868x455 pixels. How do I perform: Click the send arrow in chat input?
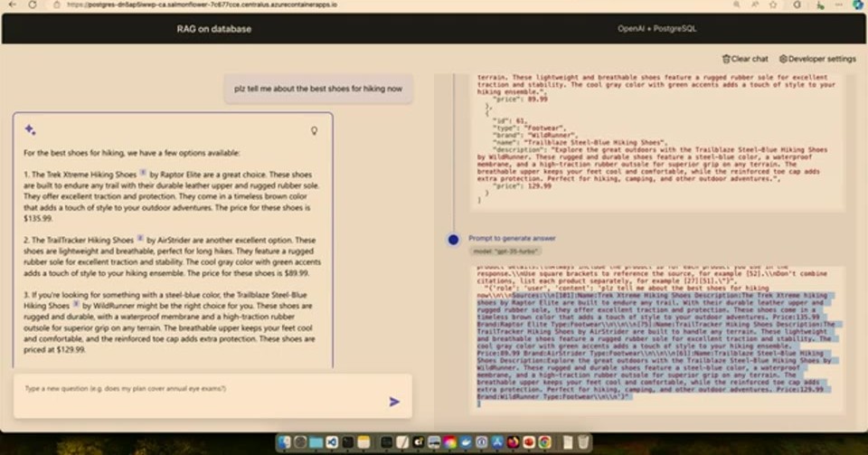tap(394, 402)
